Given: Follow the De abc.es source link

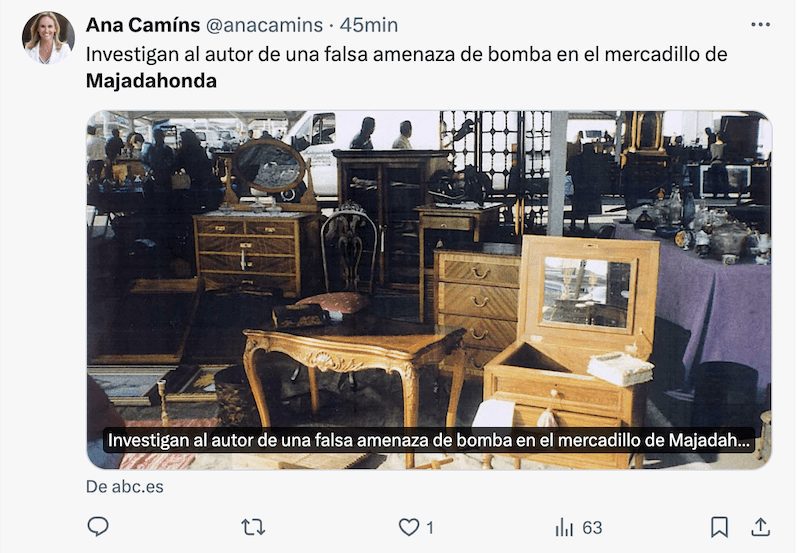Looking at the screenshot, I should (x=125, y=487).
